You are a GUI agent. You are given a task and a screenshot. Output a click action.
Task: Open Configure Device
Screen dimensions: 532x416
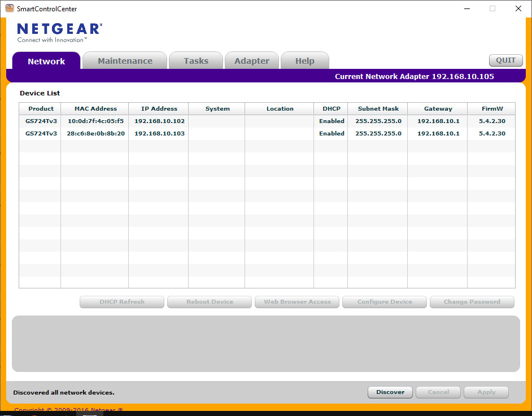point(385,302)
